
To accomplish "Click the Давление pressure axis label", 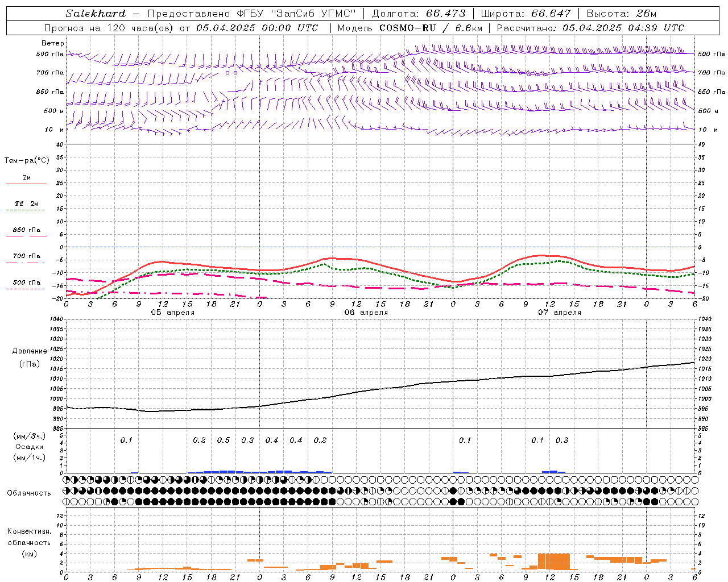I will pos(30,351).
